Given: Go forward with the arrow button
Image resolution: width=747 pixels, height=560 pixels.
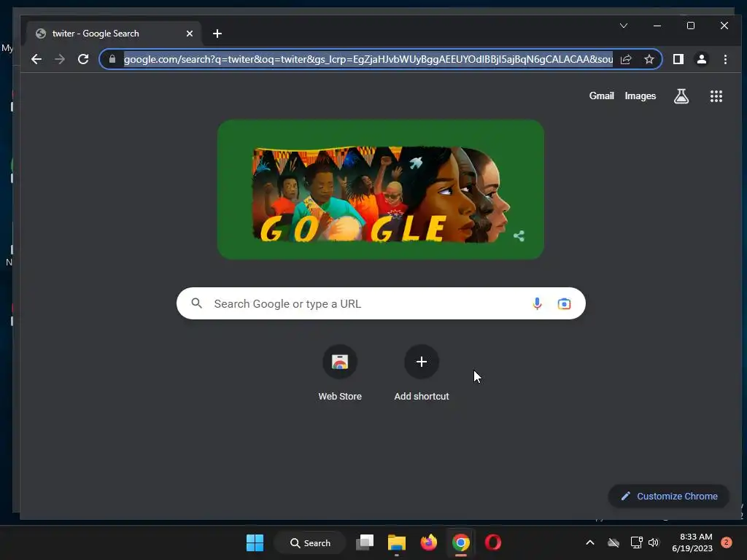Looking at the screenshot, I should [x=60, y=59].
